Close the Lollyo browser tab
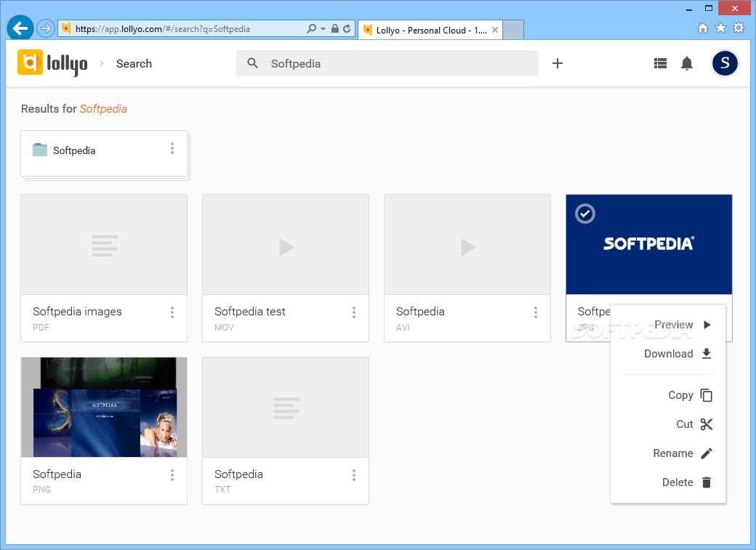The width and height of the screenshot is (756, 550). pyautogui.click(x=495, y=30)
